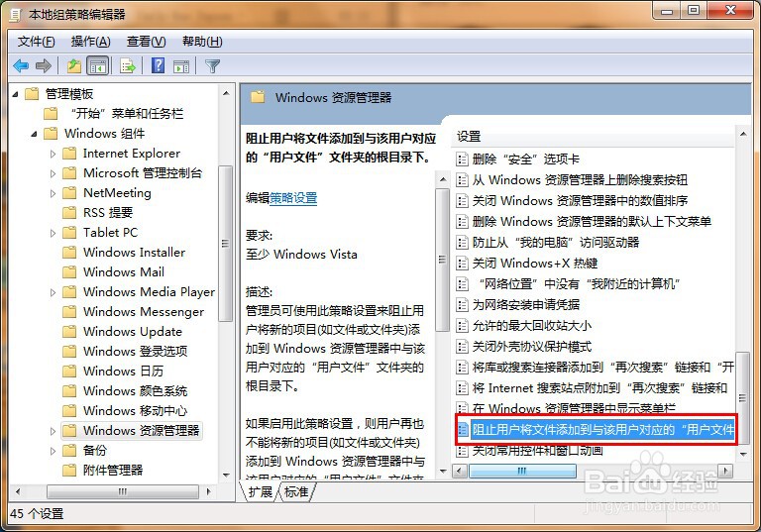761x532 pixels.
Task: Click the folder icon beside RSS 提要
Action: click(x=69, y=213)
